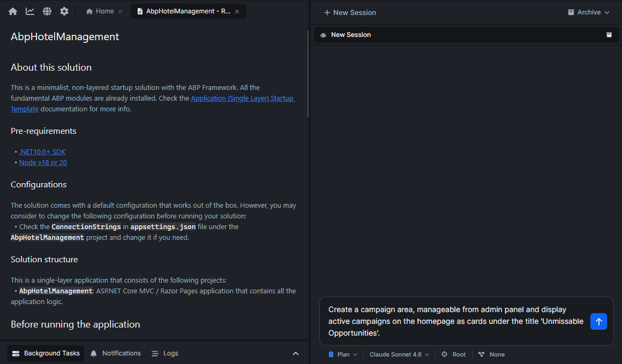
Task: Click the AbpHotelManagement page heading
Action: [65, 36]
